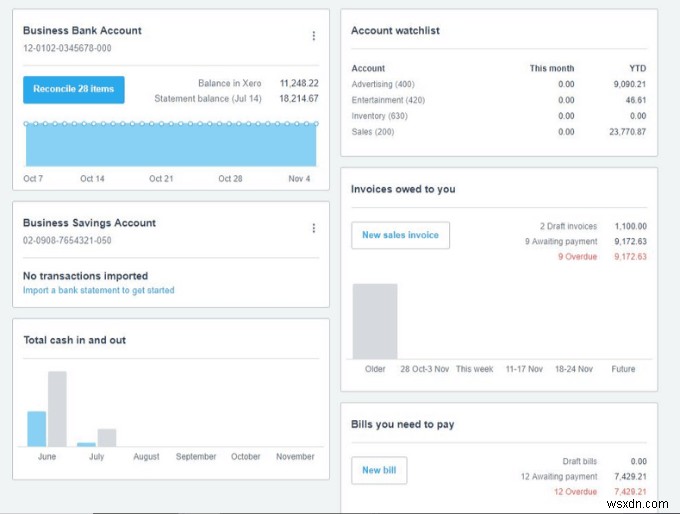Viewport: 680px width, 514px height.
Task: Open Advertising (400) account in watchlist
Action: pyautogui.click(x=383, y=84)
